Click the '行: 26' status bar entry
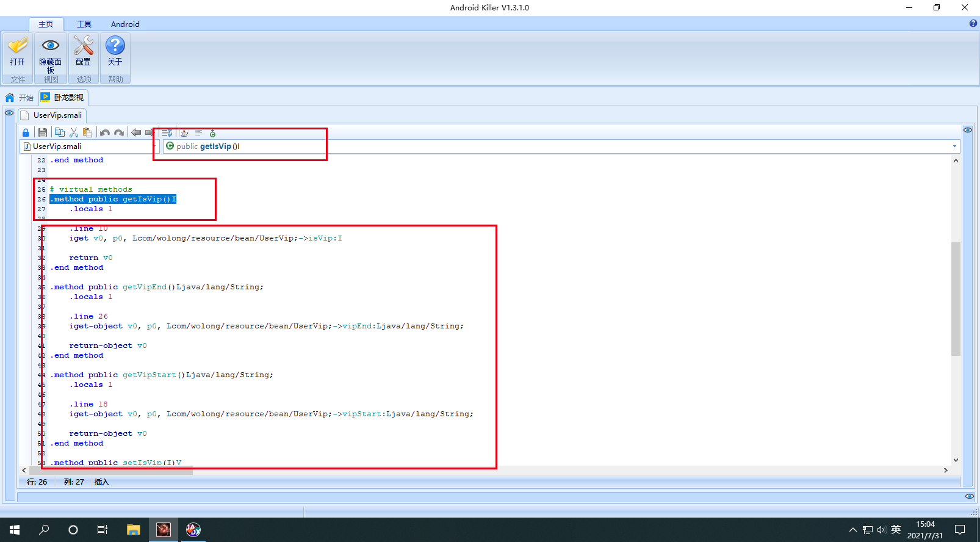Image resolution: width=980 pixels, height=542 pixels. tap(37, 482)
